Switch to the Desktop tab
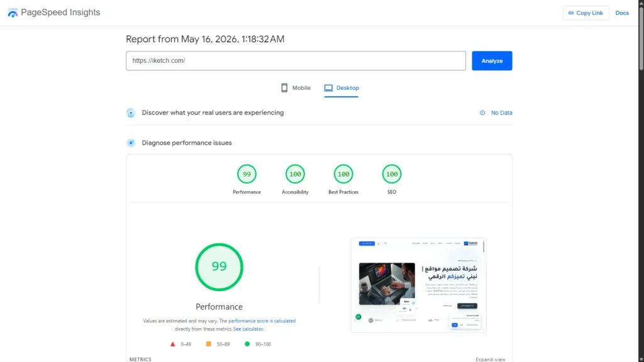 (x=341, y=88)
